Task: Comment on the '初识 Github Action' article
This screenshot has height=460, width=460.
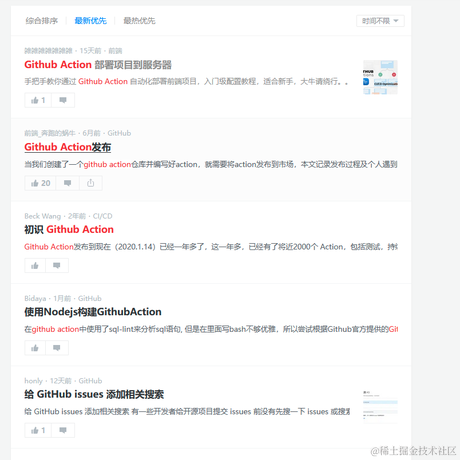Action: tap(57, 266)
